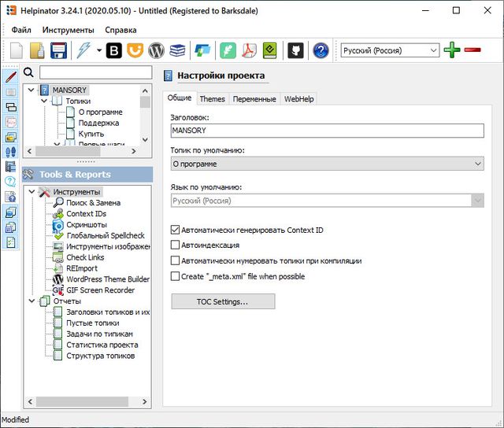Viewport: 504px width, 428px height.
Task: Click the New project blank page icon
Action: [x=17, y=51]
